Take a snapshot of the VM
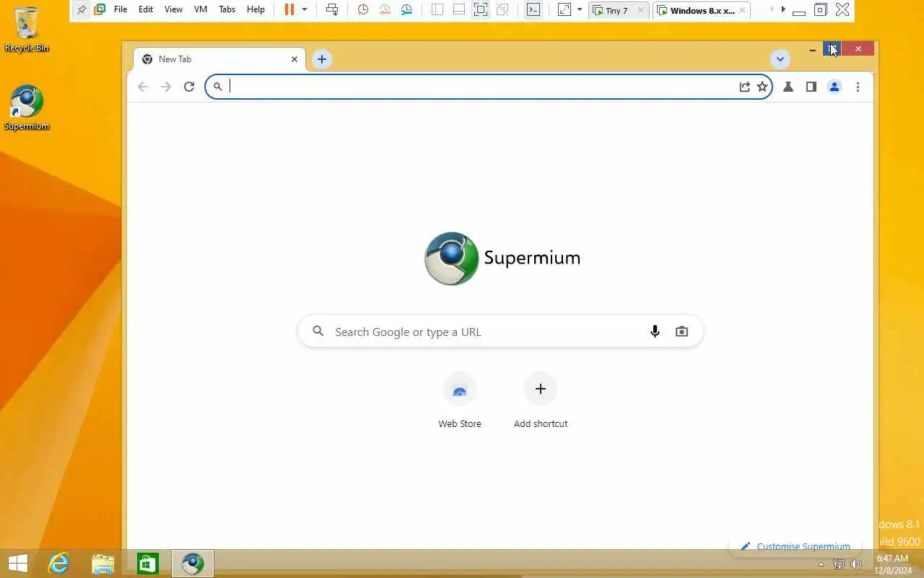Screen dimensions: 924x578 [363, 9]
